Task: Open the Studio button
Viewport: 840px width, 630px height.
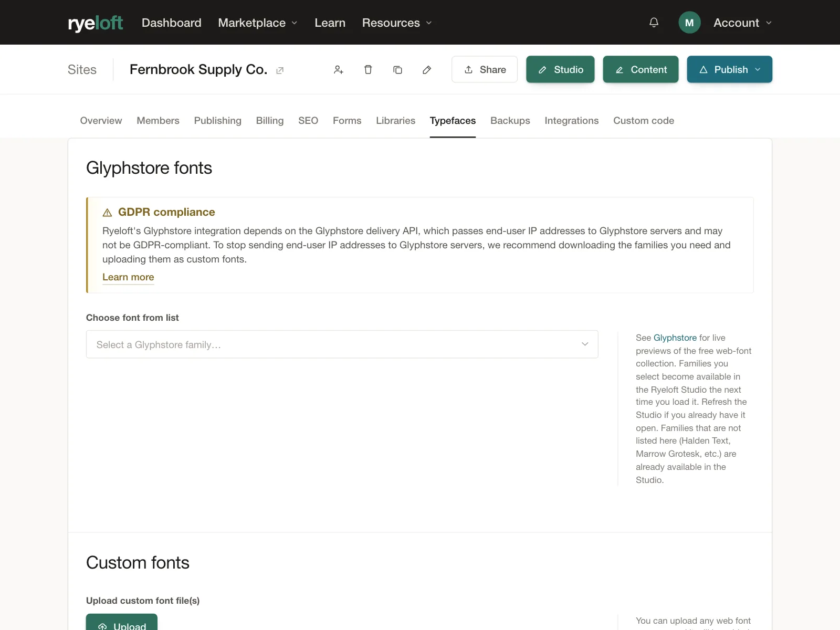Action: pos(560,69)
